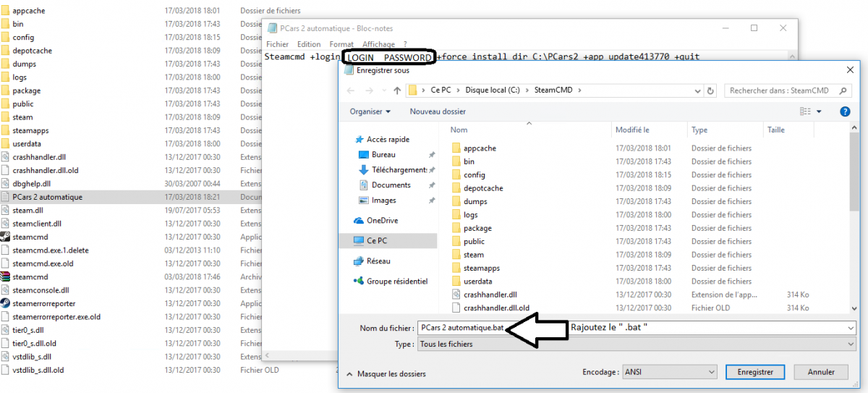Collapse folders with Masquer les dossiers
Image resolution: width=868 pixels, height=393 pixels.
point(386,374)
